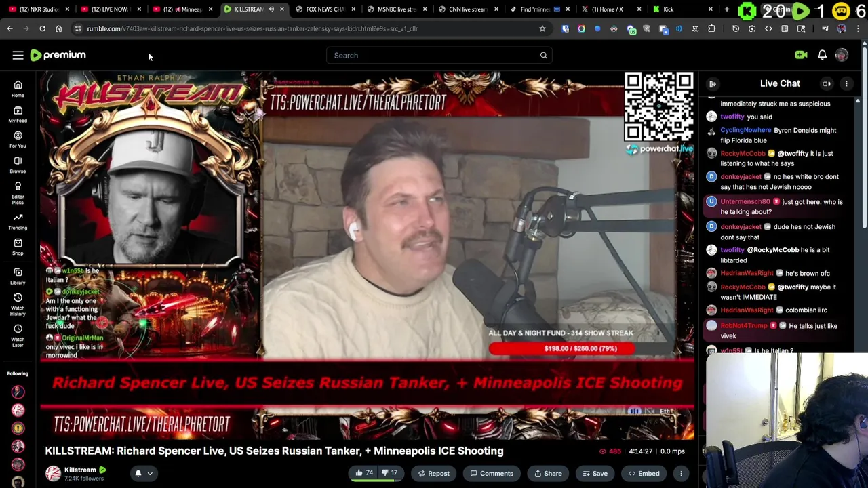Open Library in sidebar
Screen dimensions: 868x488
pos(18,276)
